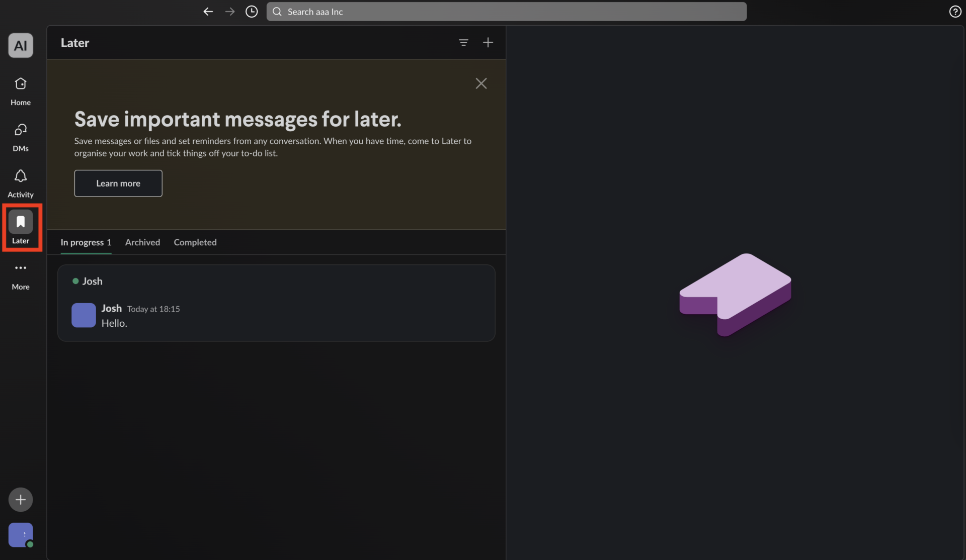The image size is (966, 560).
Task: Click inside the Search aaa Inc field
Action: click(x=506, y=11)
